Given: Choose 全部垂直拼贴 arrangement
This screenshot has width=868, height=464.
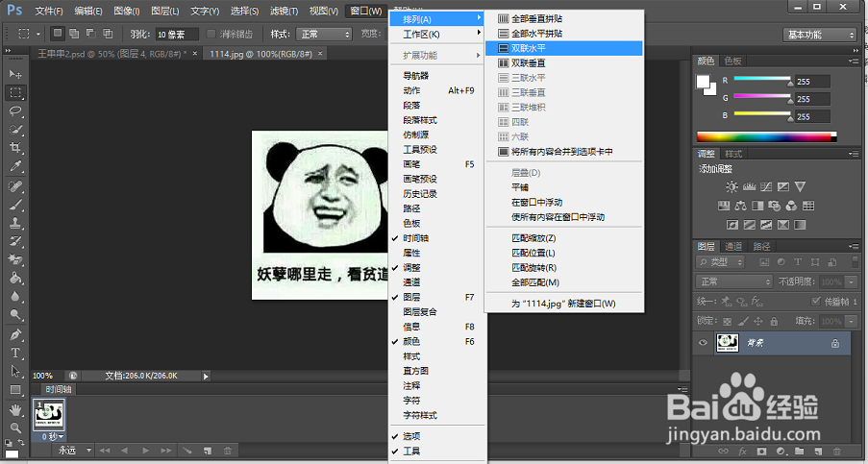Looking at the screenshot, I should 563,19.
